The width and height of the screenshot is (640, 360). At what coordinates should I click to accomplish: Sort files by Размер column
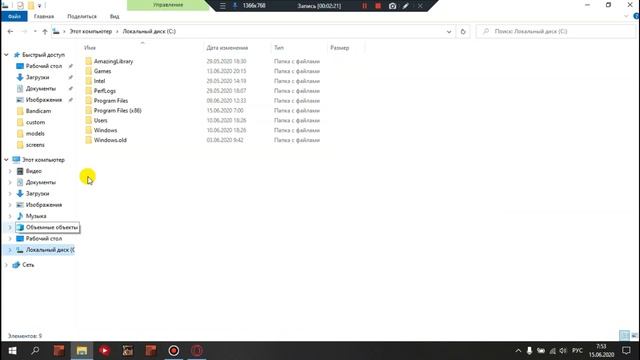pyautogui.click(x=340, y=48)
